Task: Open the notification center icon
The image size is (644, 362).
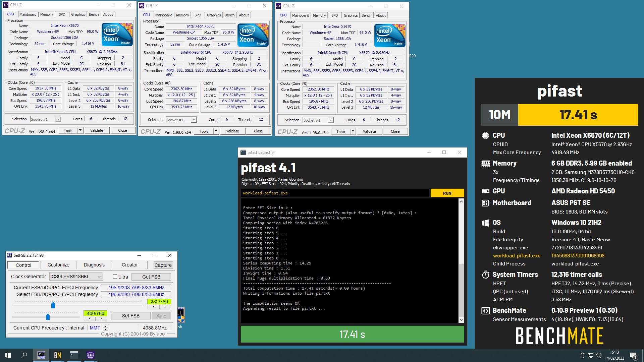Action: pyautogui.click(x=633, y=355)
